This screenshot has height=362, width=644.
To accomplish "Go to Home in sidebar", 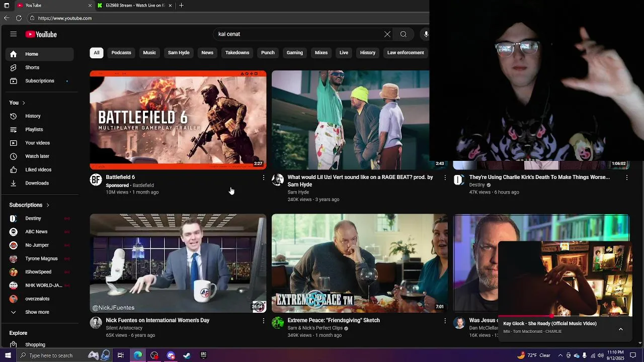I will [x=40, y=54].
